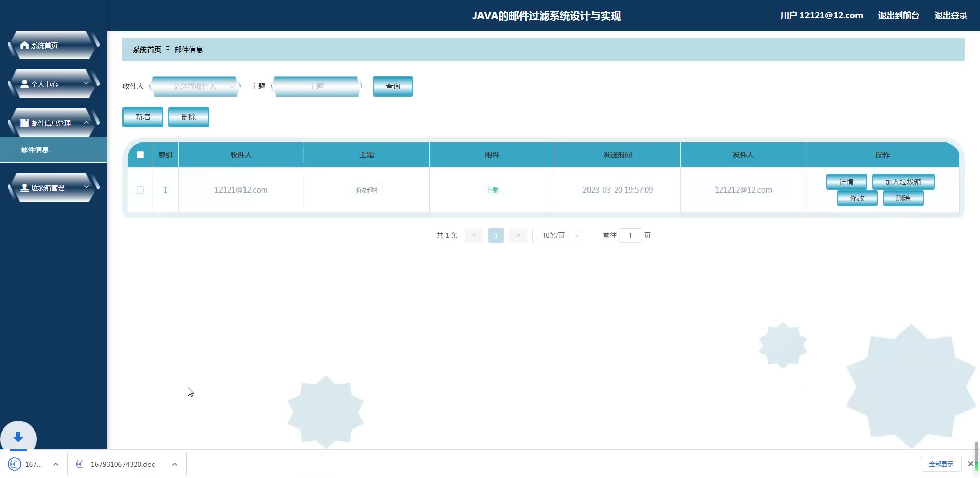Select page 1 in pagination
Viewport: 980px width, 478px height.
click(x=496, y=235)
